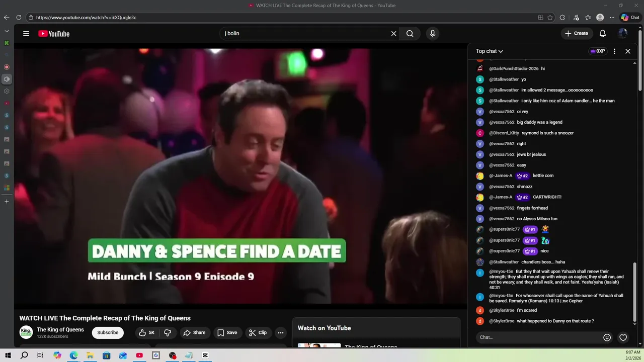Screen dimensions: 644x362
Task: Click 'what happened to Danny on that route ?' message
Action: pyautogui.click(x=555, y=321)
